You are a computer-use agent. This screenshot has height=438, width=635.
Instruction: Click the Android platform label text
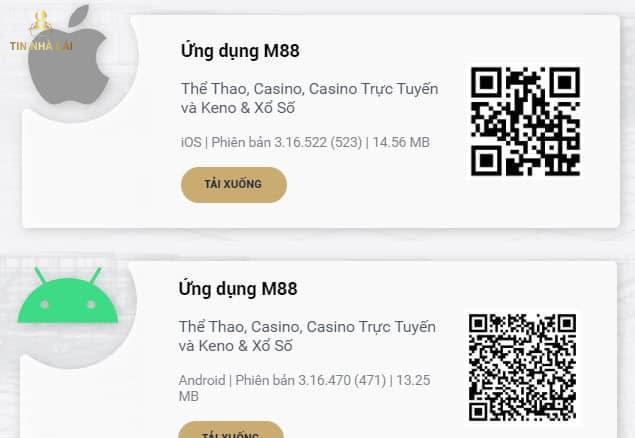(202, 380)
